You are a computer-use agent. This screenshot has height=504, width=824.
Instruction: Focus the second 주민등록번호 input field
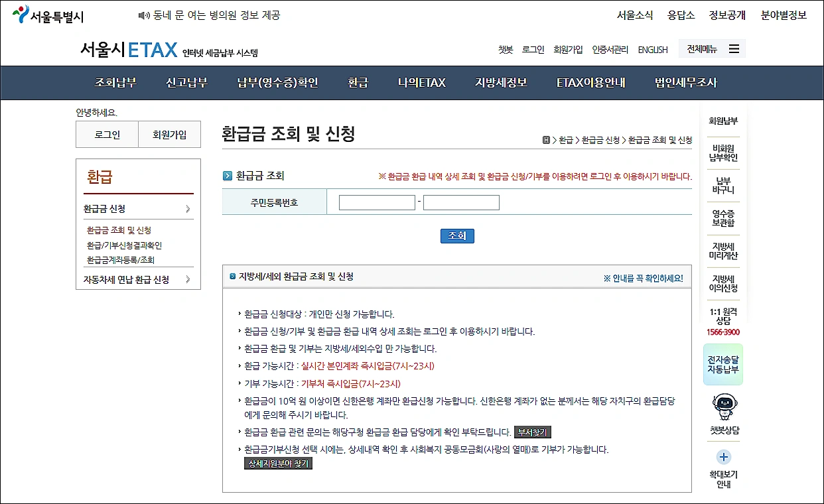click(x=461, y=202)
